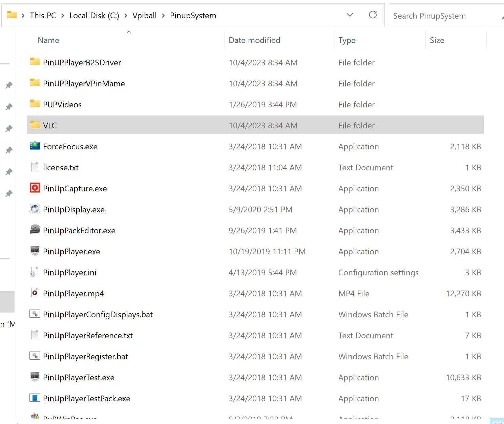504x424 pixels.
Task: Click the PinUpDisplay.exe file icon
Action: [35, 209]
